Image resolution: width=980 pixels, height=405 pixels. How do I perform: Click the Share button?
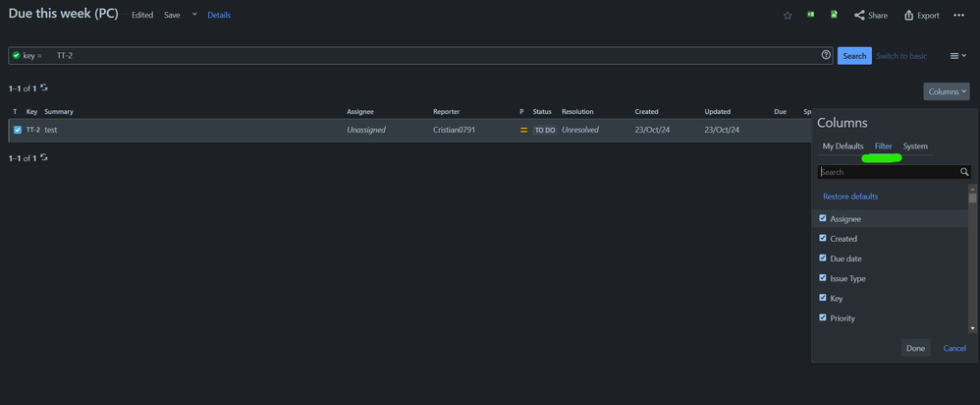click(x=871, y=15)
